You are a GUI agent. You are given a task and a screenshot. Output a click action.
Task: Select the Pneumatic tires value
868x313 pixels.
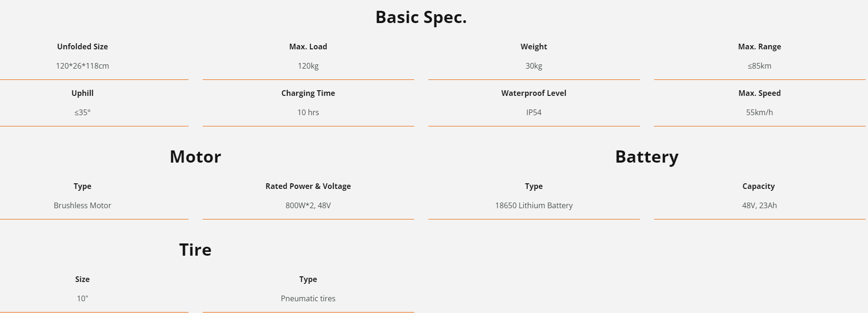(x=308, y=298)
